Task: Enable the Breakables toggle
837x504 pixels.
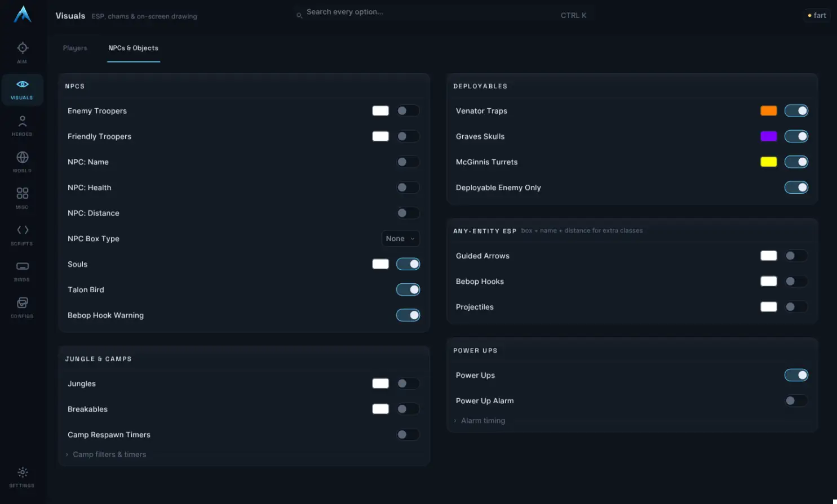Action: tap(408, 409)
